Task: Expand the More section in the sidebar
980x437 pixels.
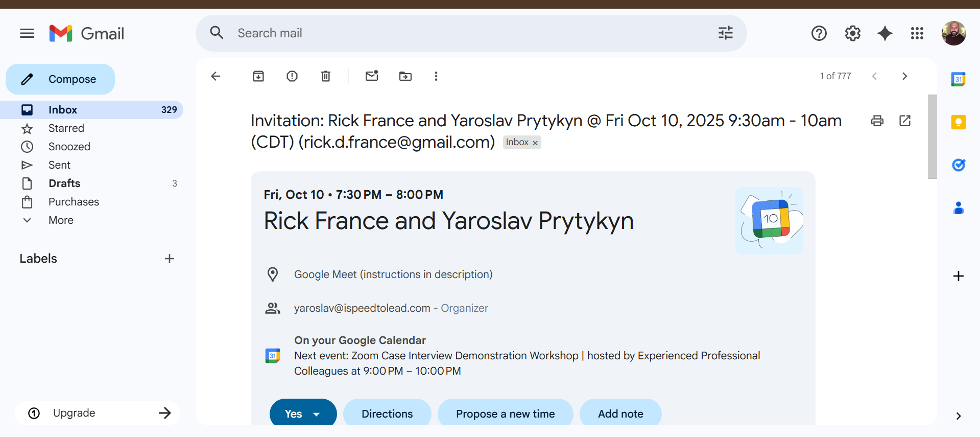Action: coord(61,220)
